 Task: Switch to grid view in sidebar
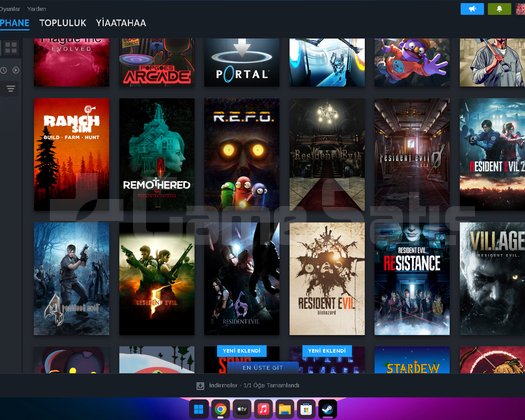(11, 48)
